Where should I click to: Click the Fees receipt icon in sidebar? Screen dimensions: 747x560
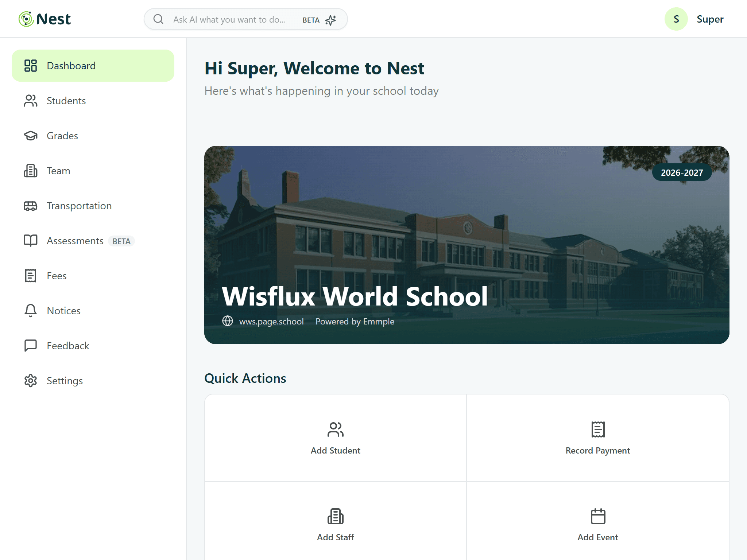click(x=31, y=276)
